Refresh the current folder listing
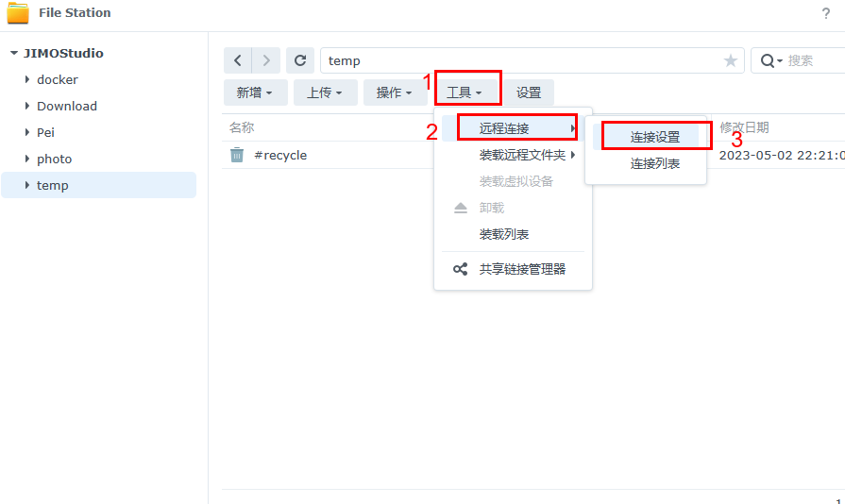Image resolution: width=845 pixels, height=504 pixels. tap(300, 60)
